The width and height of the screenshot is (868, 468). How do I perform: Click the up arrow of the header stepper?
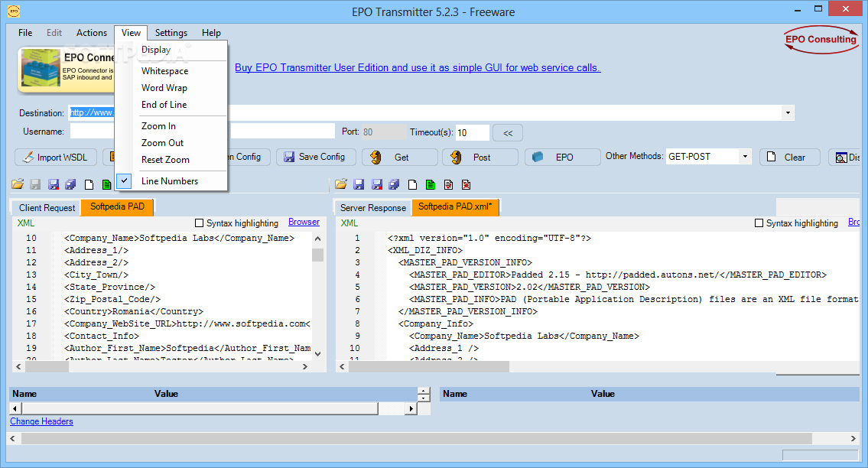(424, 391)
